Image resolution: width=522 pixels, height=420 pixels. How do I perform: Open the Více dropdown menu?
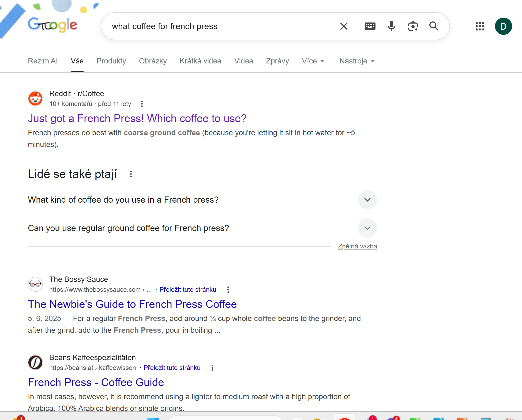tap(313, 61)
